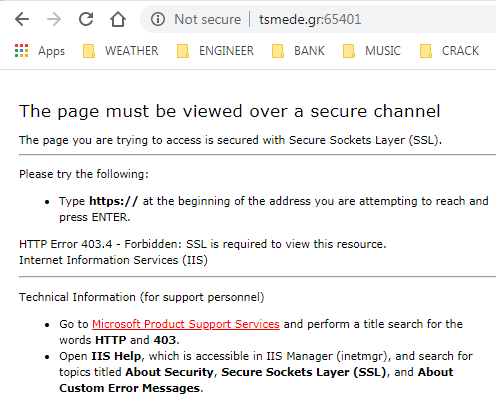
Task: Open the Apps grid icon
Action: [x=22, y=51]
